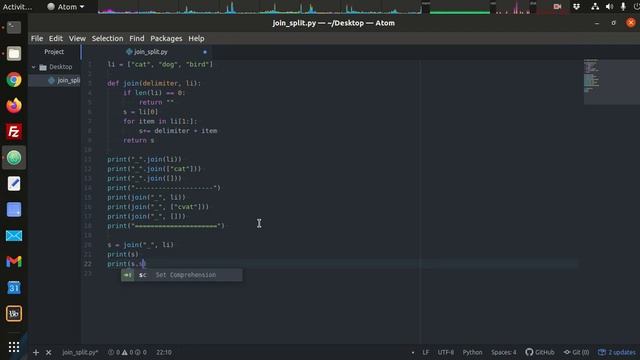Launch Firefox from the dock

[x=14, y=106]
